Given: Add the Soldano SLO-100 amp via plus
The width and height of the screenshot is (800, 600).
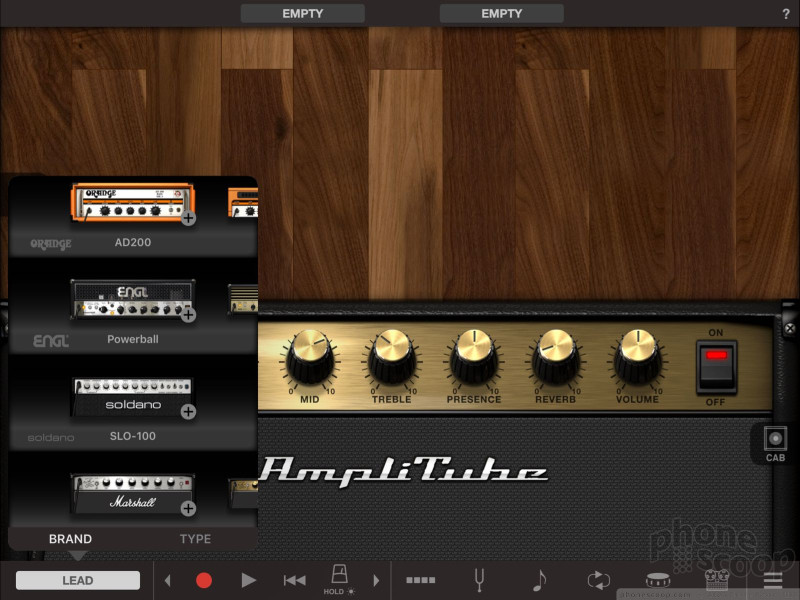Looking at the screenshot, I should pos(188,412).
